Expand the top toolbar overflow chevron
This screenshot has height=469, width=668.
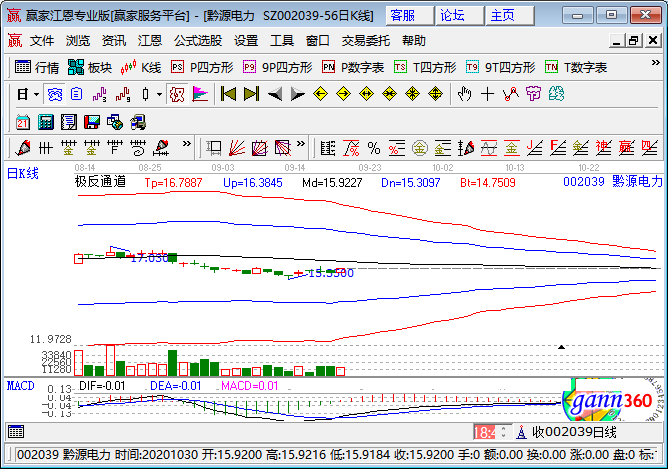[656, 63]
